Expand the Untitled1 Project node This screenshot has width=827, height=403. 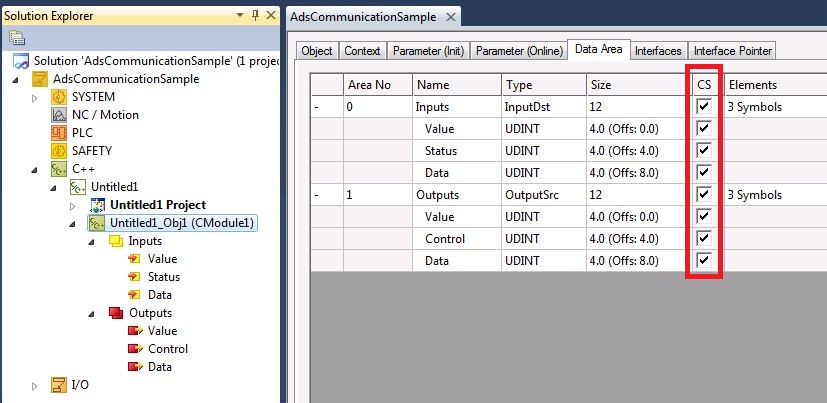[73, 205]
